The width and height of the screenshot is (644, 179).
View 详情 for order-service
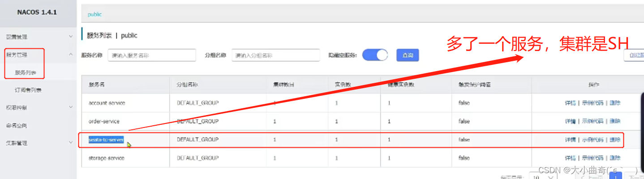570,121
